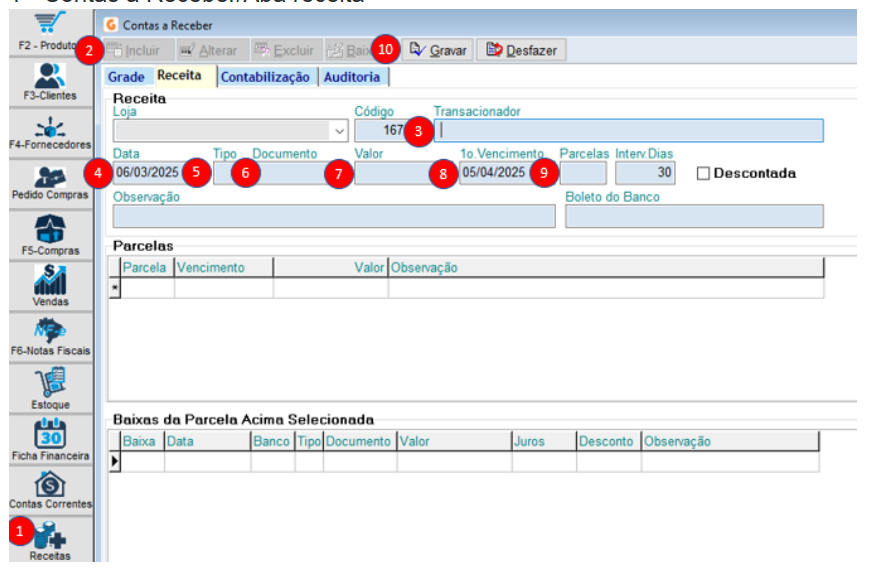Click the Desfazer button
This screenshot has height=574, width=876.
click(x=521, y=50)
